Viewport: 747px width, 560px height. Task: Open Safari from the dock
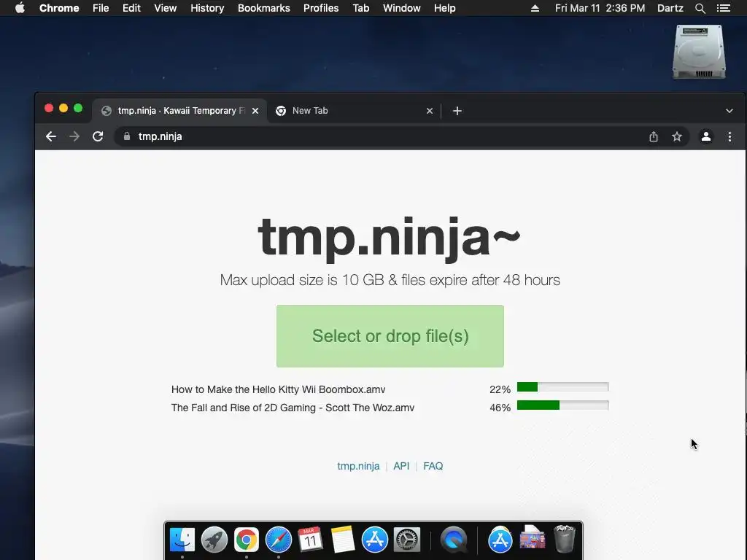click(x=278, y=540)
